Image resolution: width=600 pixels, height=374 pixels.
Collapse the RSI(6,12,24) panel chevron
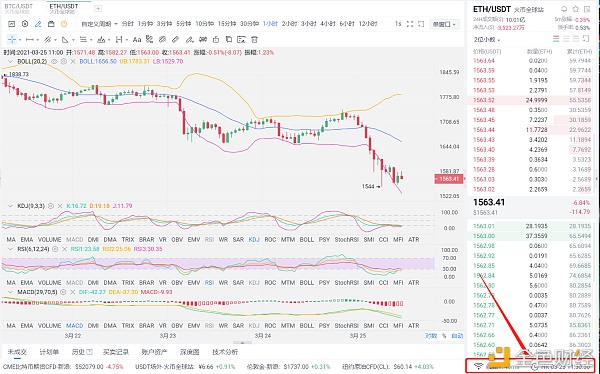(10, 249)
